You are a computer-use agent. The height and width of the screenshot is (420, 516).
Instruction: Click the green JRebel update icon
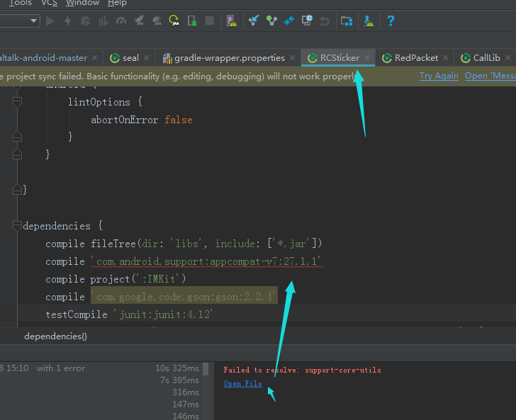[x=174, y=21]
